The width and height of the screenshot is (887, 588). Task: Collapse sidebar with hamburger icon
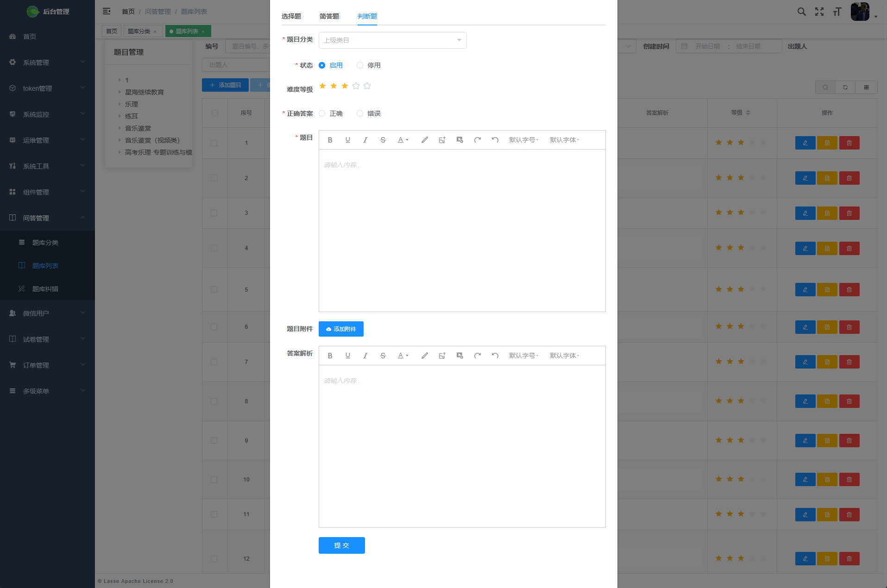(x=107, y=11)
